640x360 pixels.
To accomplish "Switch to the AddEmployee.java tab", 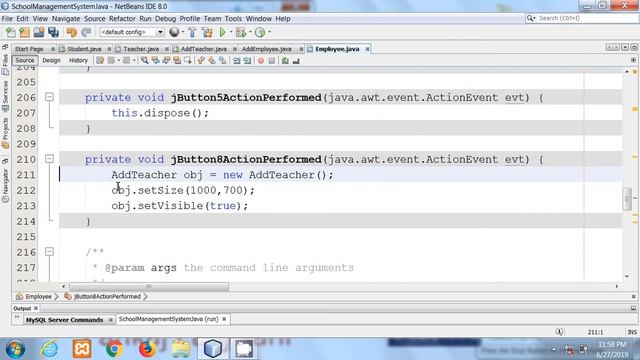I will [x=267, y=49].
